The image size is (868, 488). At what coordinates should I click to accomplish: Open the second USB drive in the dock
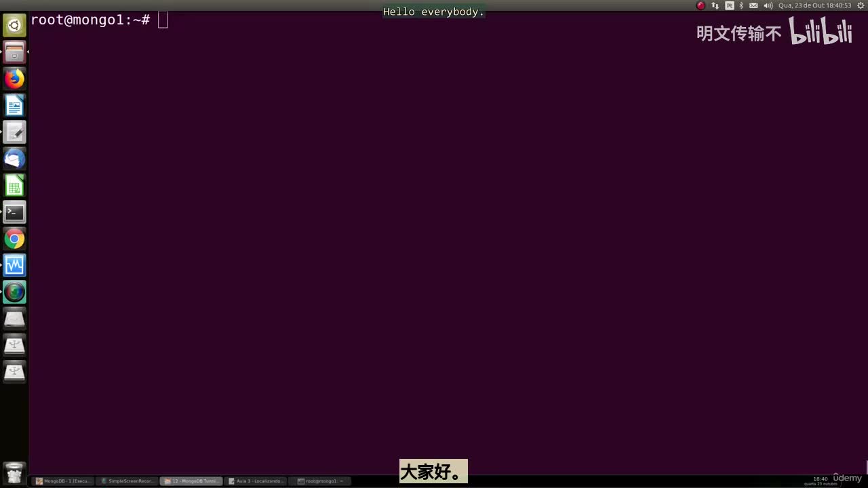(14, 372)
